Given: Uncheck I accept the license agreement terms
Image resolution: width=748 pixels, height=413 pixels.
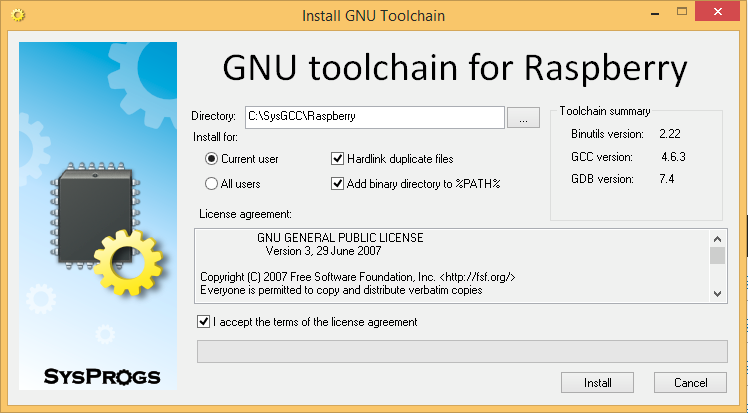Looking at the screenshot, I should 203,322.
